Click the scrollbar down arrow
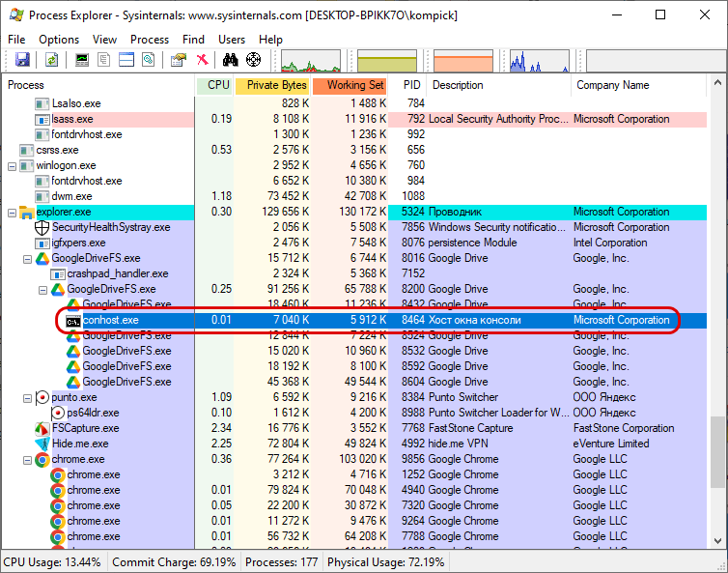Image resolution: width=728 pixels, height=573 pixels. (717, 541)
